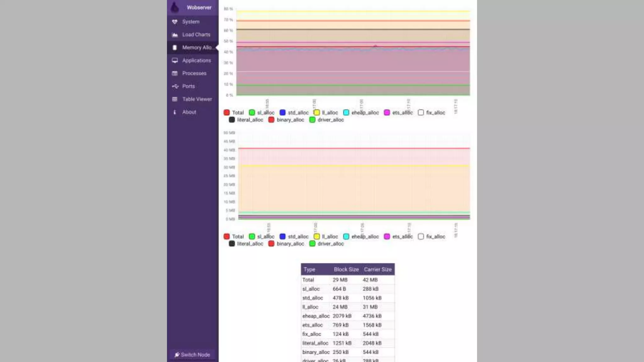Go to Load Charts menu item
This screenshot has width=644, height=362.
pos(196,35)
